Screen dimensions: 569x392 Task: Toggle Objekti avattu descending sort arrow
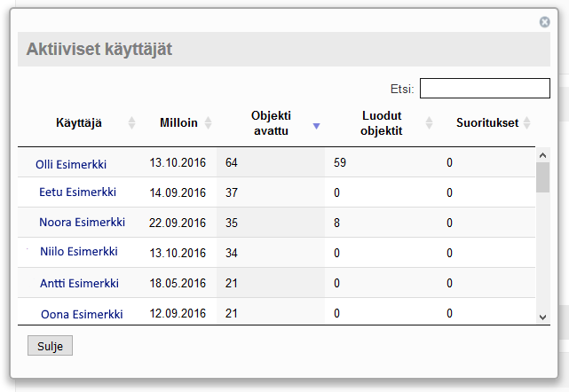point(316,126)
